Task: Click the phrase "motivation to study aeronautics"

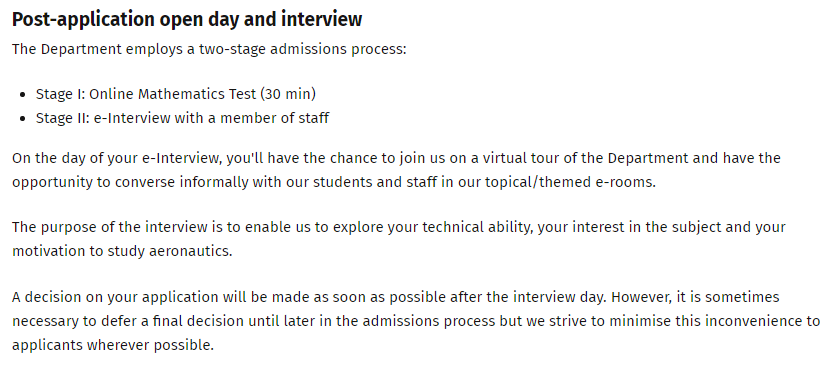Action: (121, 251)
